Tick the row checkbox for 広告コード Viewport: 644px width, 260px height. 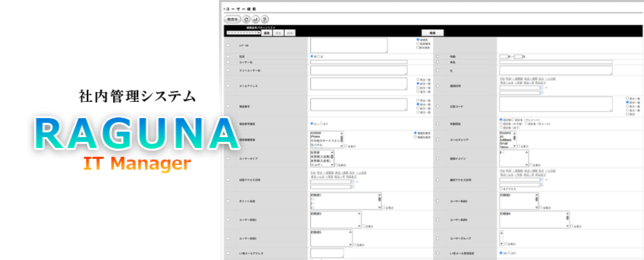(437, 106)
